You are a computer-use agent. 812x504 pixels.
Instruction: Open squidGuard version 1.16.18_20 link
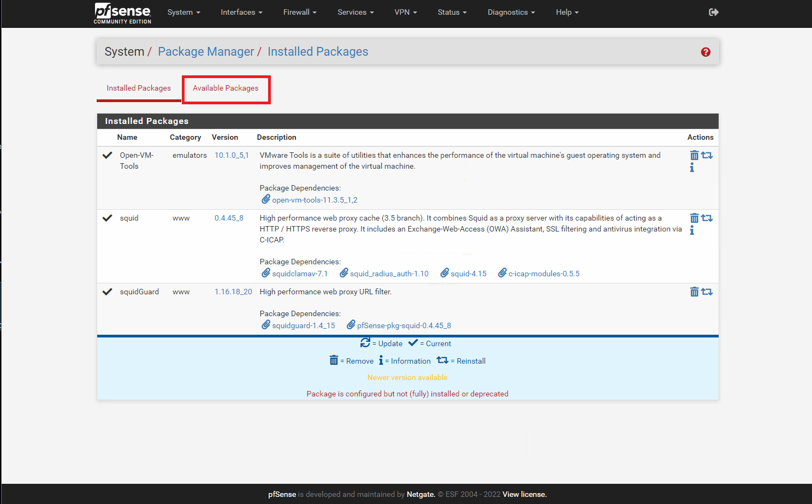pyautogui.click(x=233, y=292)
